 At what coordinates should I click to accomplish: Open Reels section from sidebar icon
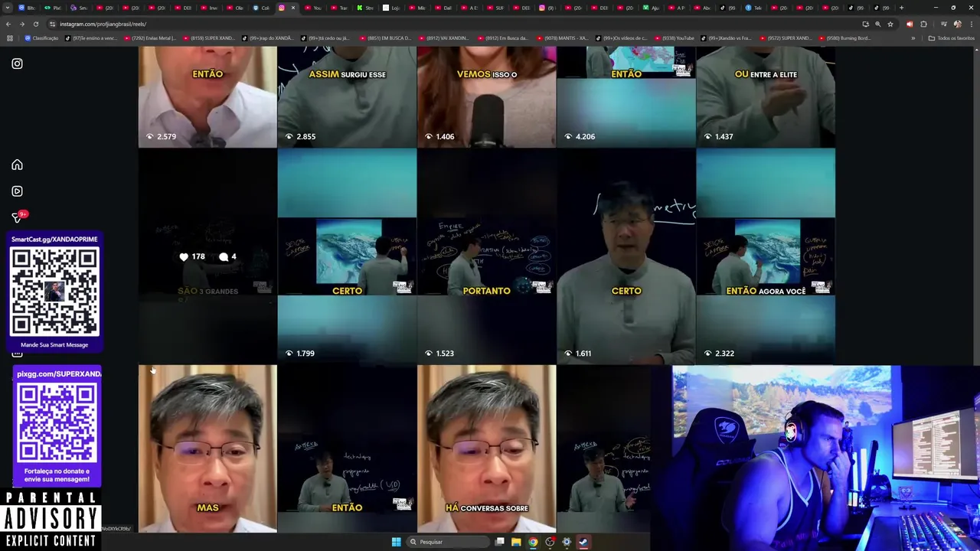coord(17,191)
